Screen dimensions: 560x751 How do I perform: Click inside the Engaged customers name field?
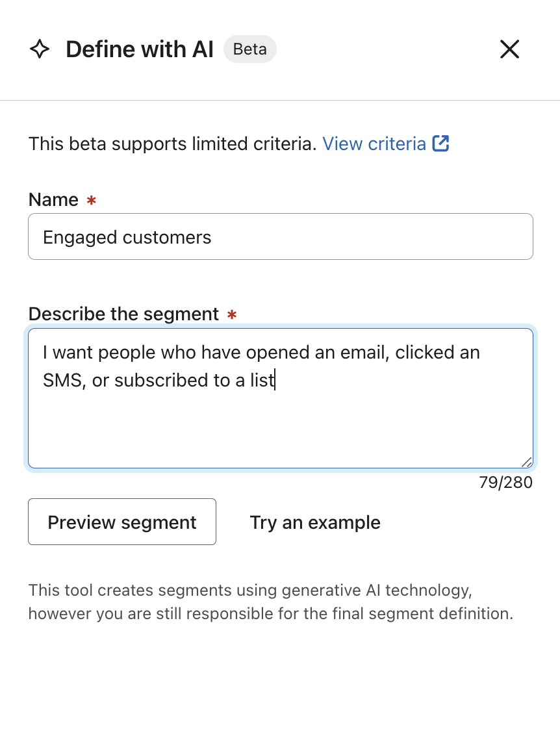click(279, 236)
